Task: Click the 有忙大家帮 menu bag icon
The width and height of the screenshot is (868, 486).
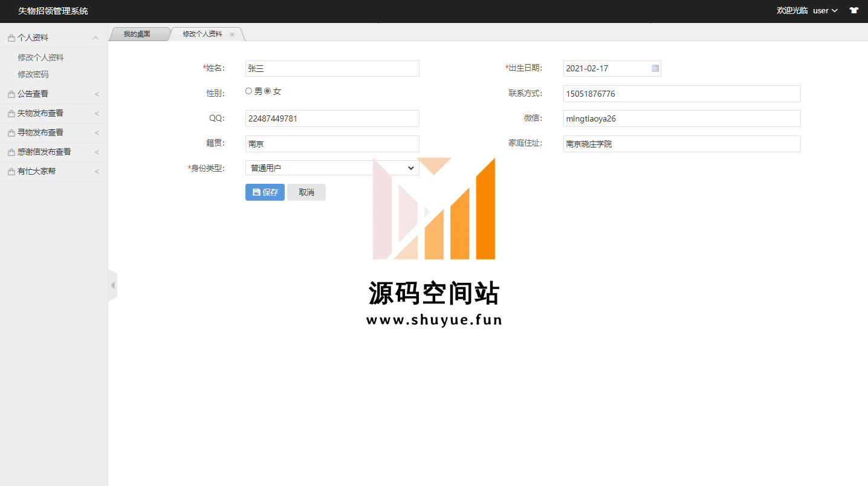Action: pyautogui.click(x=11, y=172)
